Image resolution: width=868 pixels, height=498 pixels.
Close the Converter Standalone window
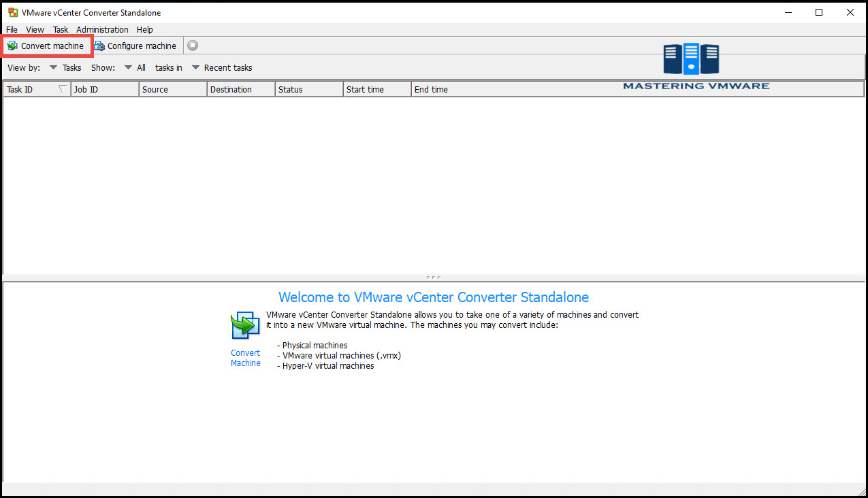tap(850, 12)
